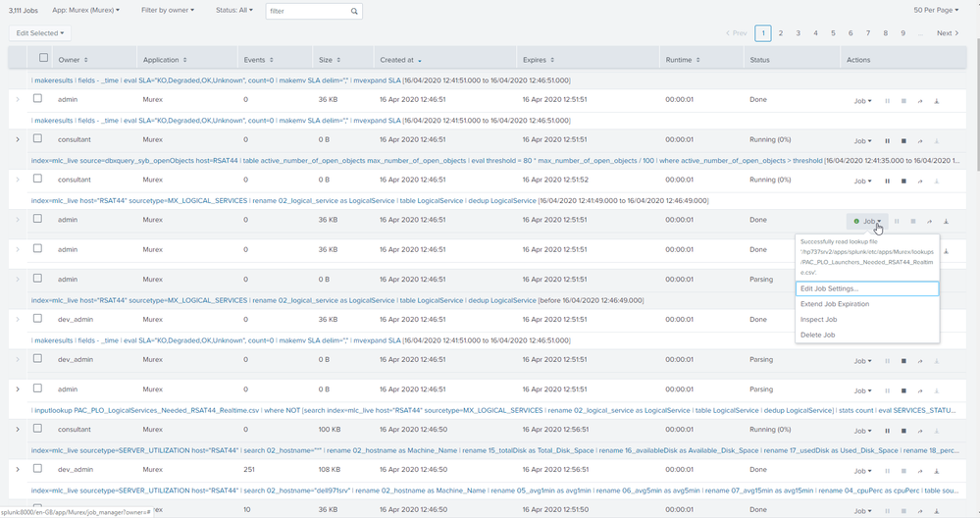Select consultant job expiring 12:51:51 checkbox
The height and width of the screenshot is (518, 980).
click(x=37, y=138)
